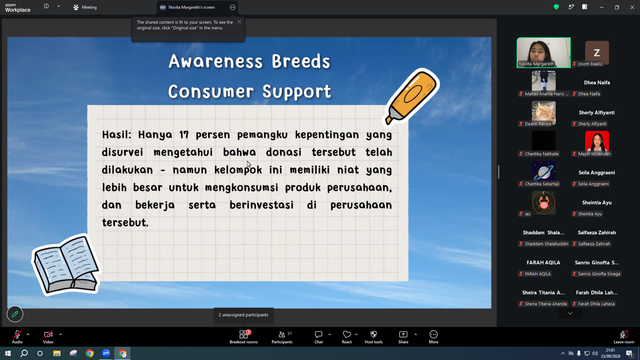Select the red-background portrait participant tile
The width and height of the screenshot is (640, 360).
[597, 144]
